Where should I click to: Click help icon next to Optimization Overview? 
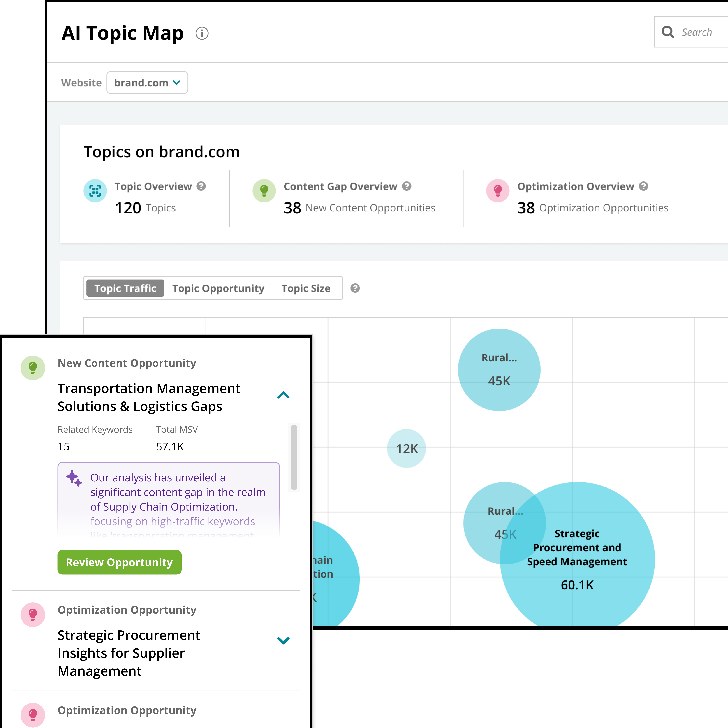tap(644, 186)
